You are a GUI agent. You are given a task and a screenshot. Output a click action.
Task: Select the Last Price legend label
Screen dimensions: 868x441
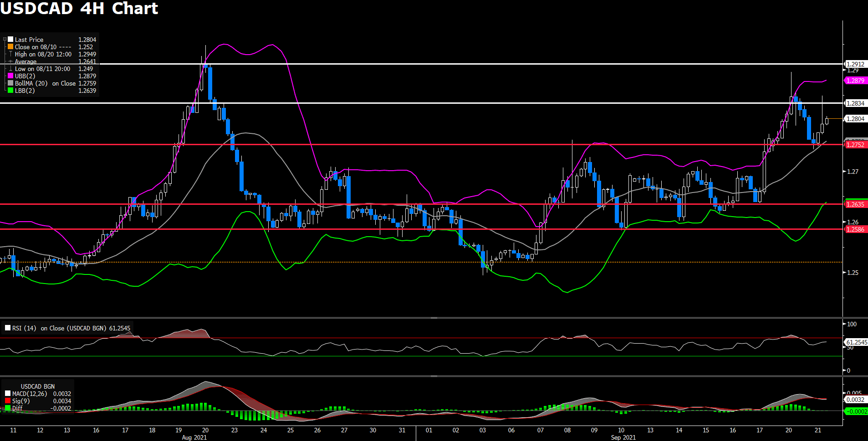click(29, 40)
